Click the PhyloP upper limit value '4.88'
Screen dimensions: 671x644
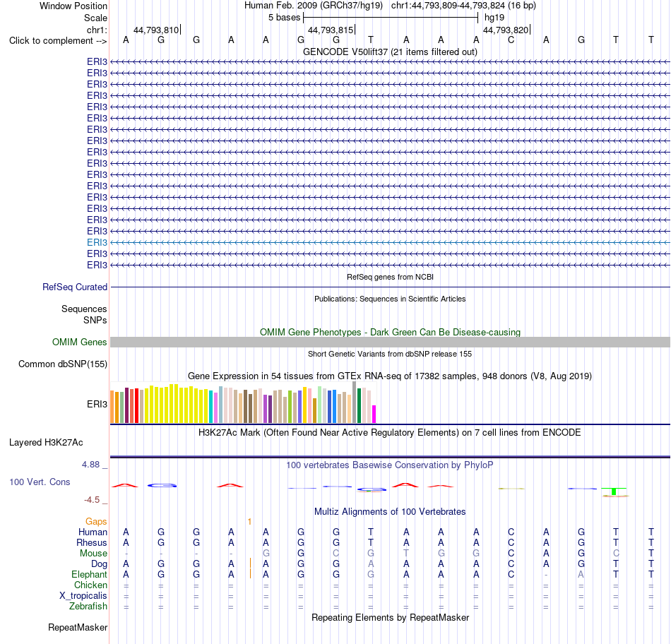(x=90, y=464)
